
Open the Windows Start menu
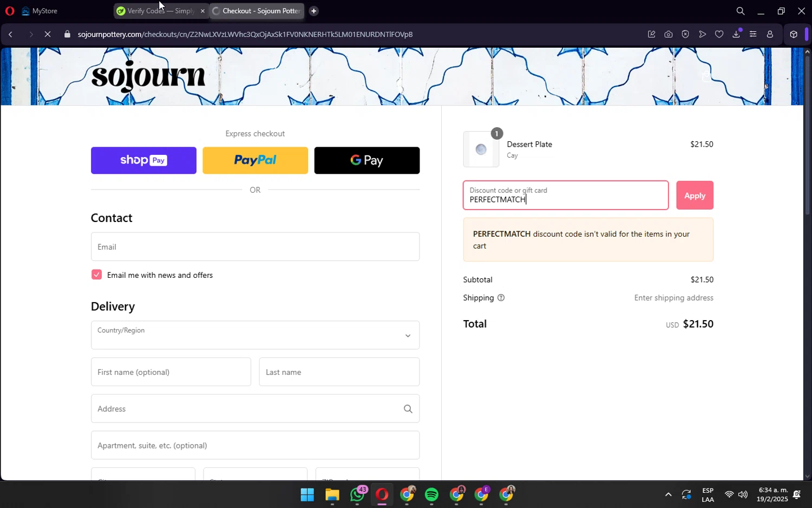[307, 495]
